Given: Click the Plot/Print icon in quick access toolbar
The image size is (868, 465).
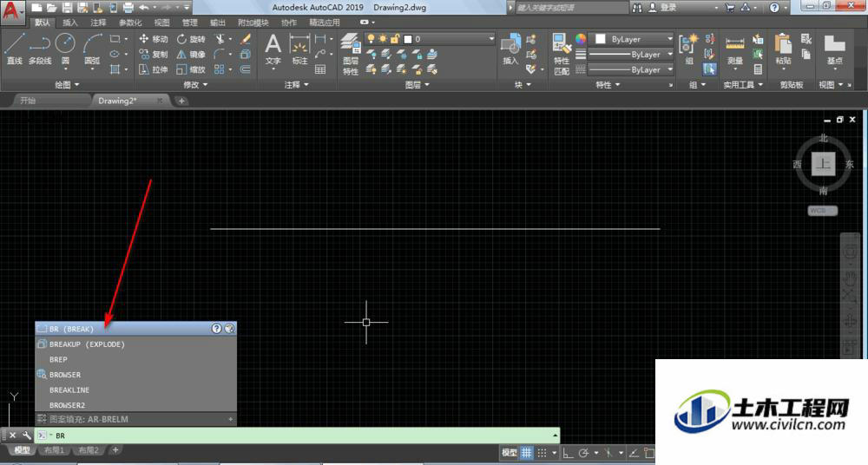Looking at the screenshot, I should click(x=128, y=8).
